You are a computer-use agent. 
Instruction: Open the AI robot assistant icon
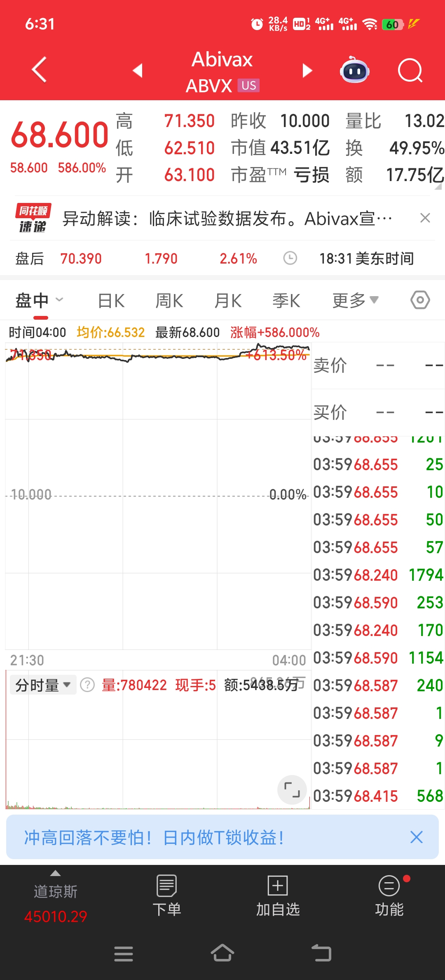(x=354, y=71)
